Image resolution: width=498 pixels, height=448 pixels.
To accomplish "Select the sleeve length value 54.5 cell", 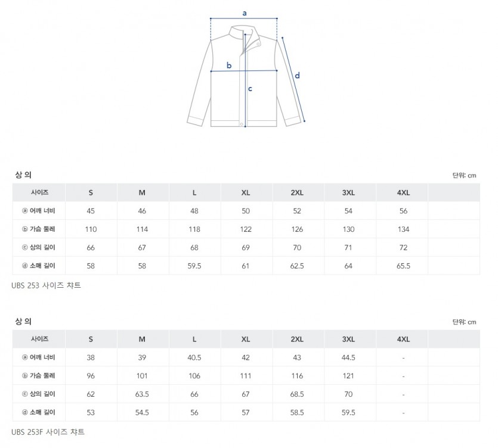I will pos(142,412).
